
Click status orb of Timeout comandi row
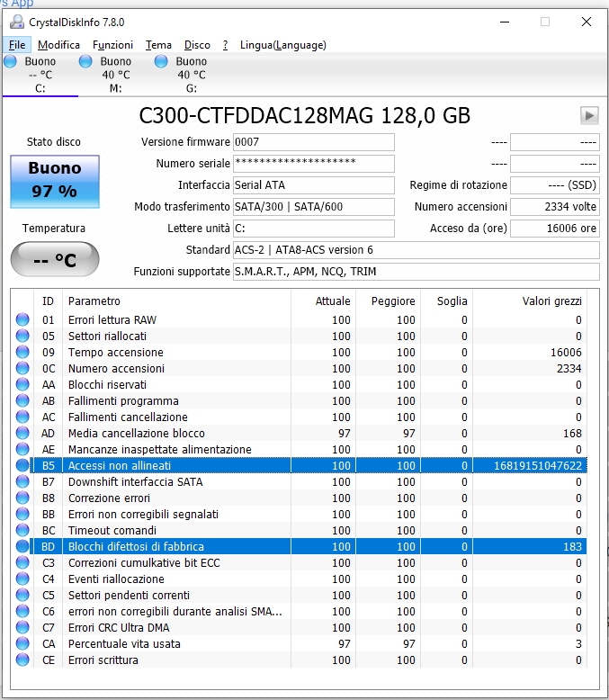[x=22, y=530]
